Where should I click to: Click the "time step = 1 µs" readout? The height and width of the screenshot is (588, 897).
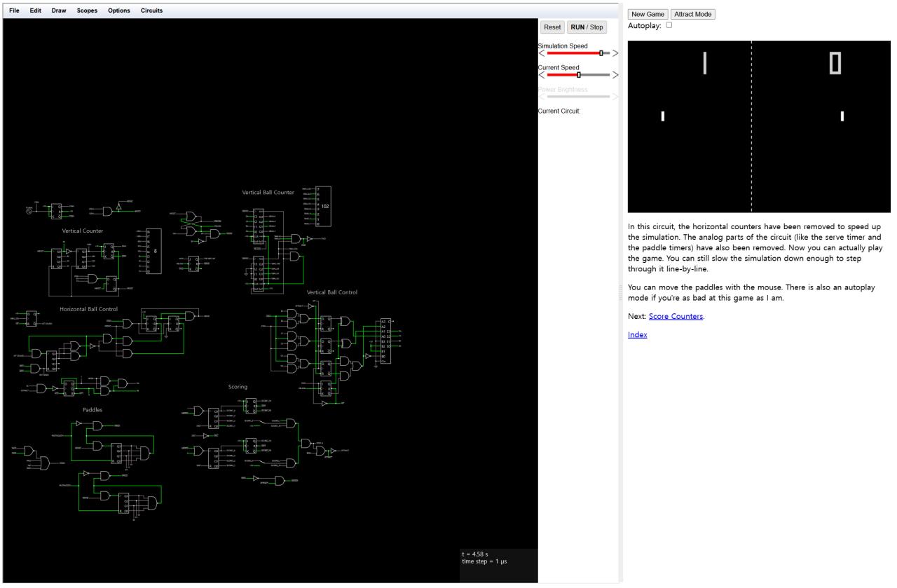pyautogui.click(x=483, y=561)
